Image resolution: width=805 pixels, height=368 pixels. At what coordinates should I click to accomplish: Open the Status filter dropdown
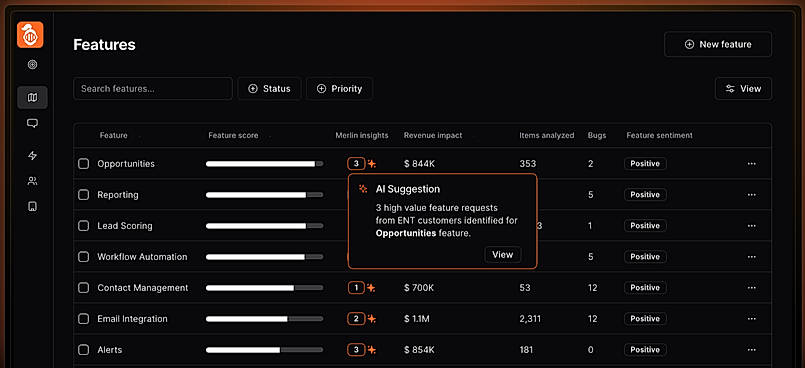tap(269, 89)
